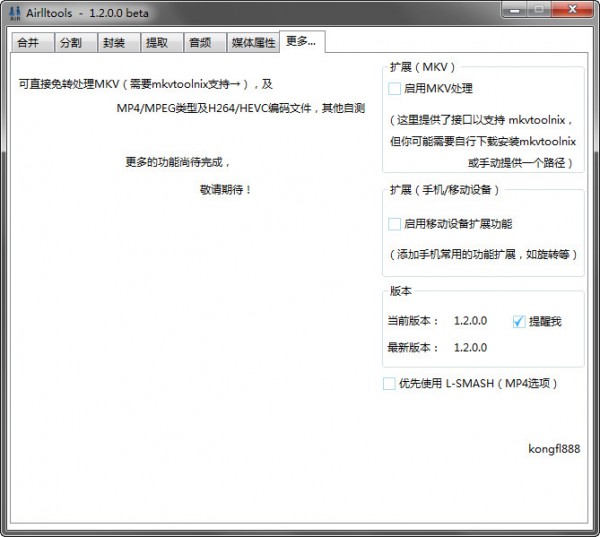Switch to the 音频 tab
The height and width of the screenshot is (537, 600).
coord(200,43)
